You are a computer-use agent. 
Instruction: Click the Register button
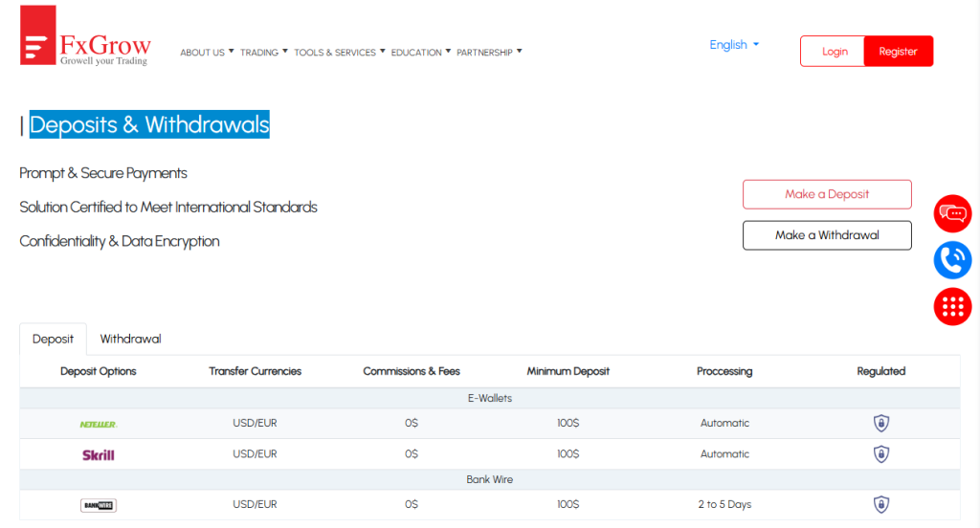898,52
